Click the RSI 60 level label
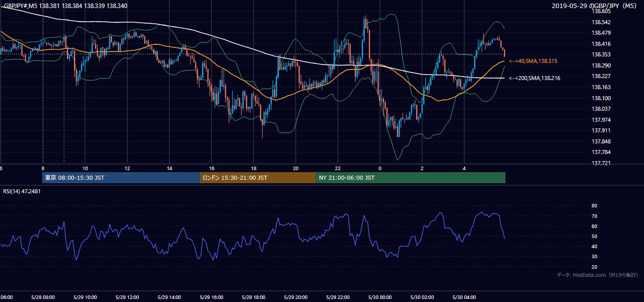Screen dimensions: 644x302 [x=594, y=226]
